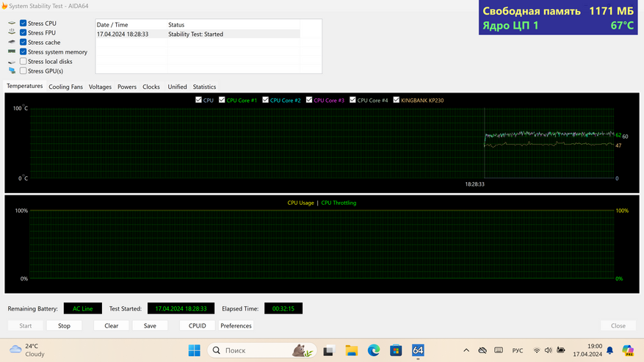The width and height of the screenshot is (644, 362).
Task: Stop the stability test
Action: [64, 325]
